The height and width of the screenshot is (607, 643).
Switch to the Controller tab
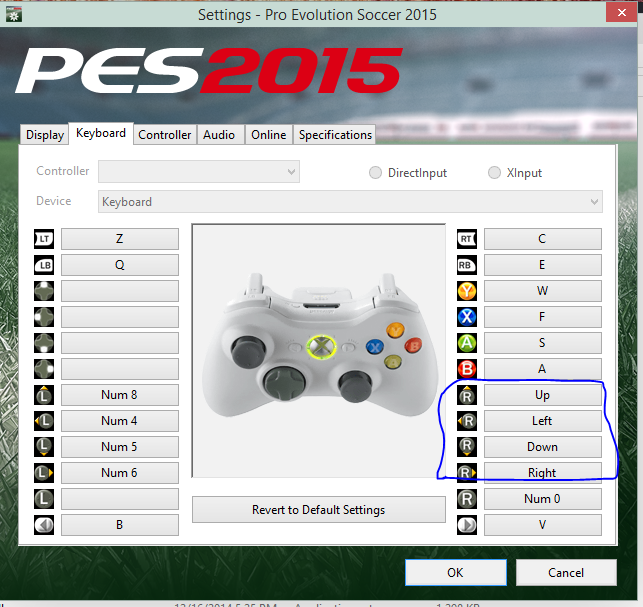164,135
